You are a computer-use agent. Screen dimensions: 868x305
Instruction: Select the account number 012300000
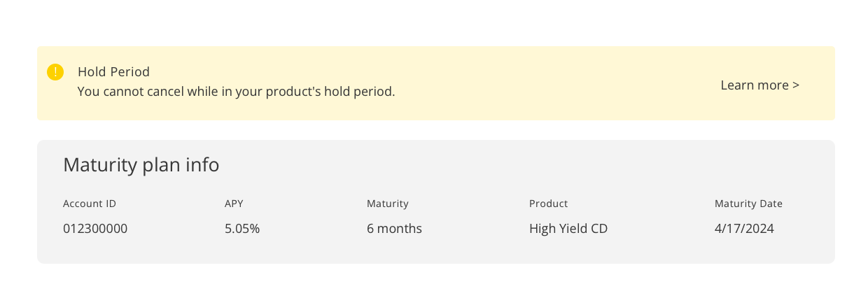tap(95, 229)
